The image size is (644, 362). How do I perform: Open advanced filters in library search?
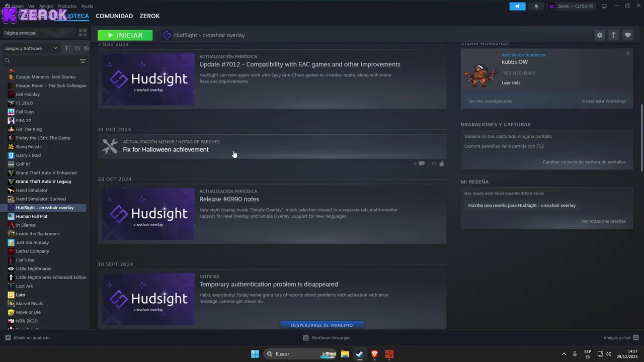[83, 61]
